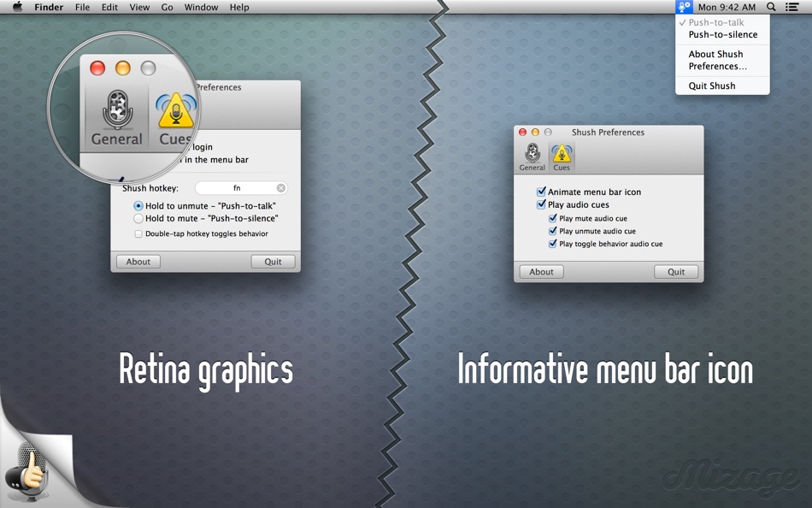The image size is (812, 508).
Task: Click Shush Preferences window title text
Action: [x=608, y=133]
